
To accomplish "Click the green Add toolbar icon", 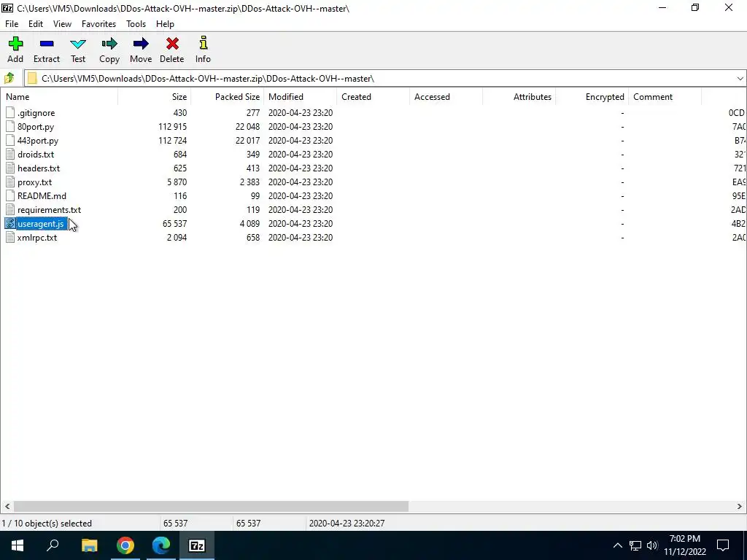I will click(15, 44).
